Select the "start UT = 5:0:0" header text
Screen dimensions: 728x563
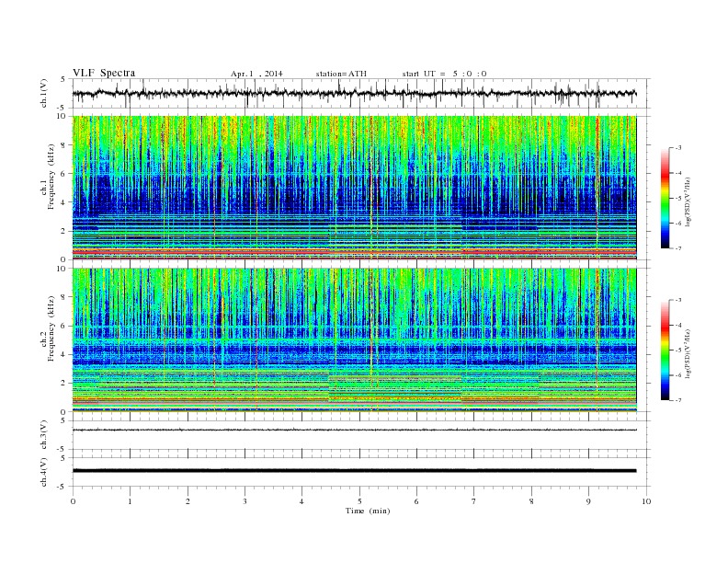[x=444, y=74]
